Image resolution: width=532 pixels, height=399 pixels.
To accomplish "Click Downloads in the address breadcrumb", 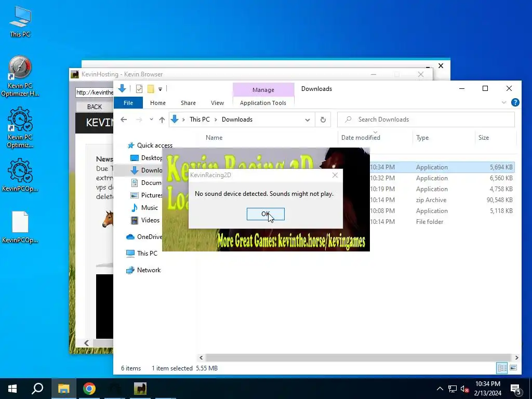I will point(237,119).
